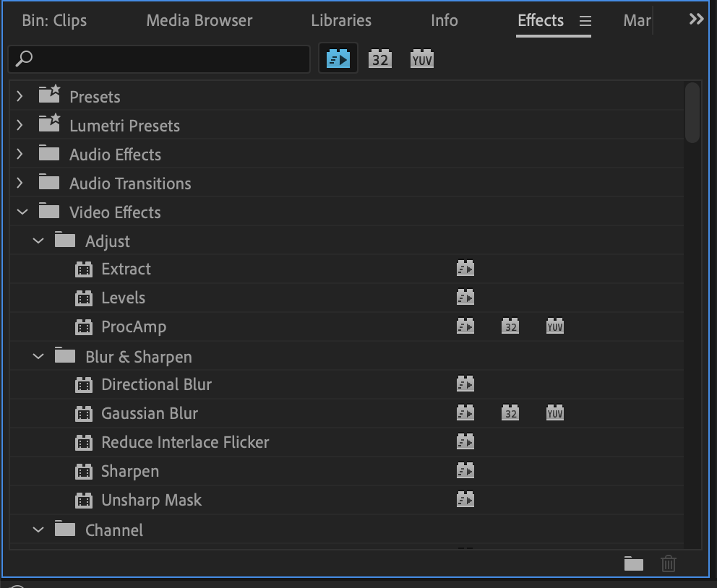
Task: Collapse the Blur & Sharpen folder
Action: (x=38, y=356)
